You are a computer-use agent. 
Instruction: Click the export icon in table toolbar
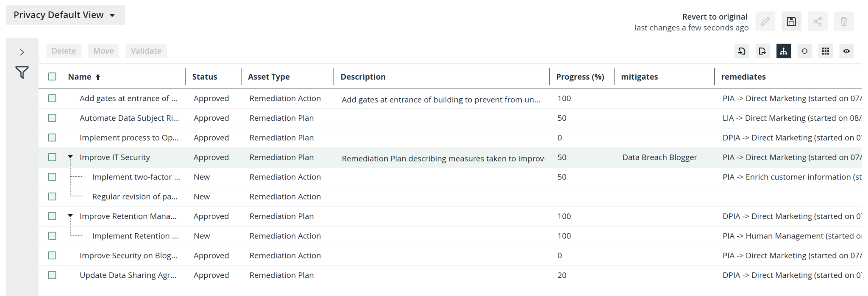coord(762,51)
